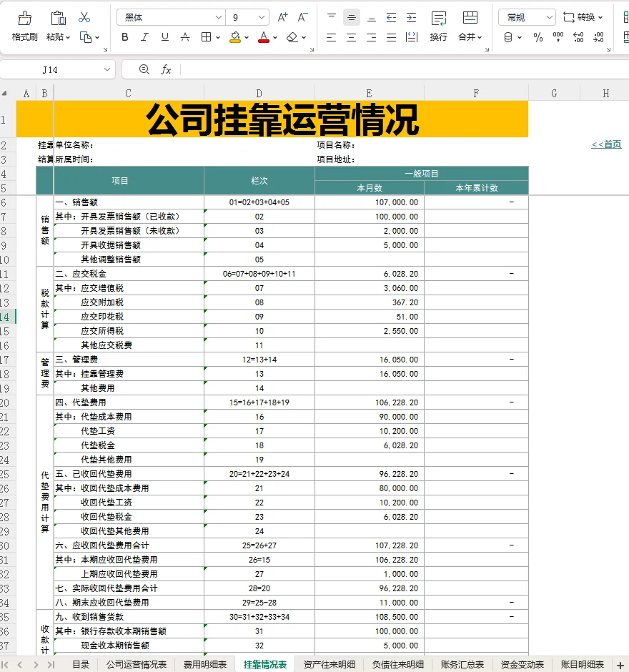The width and height of the screenshot is (629, 672).
Task: Click the Justify alignment icon
Action: (x=391, y=38)
